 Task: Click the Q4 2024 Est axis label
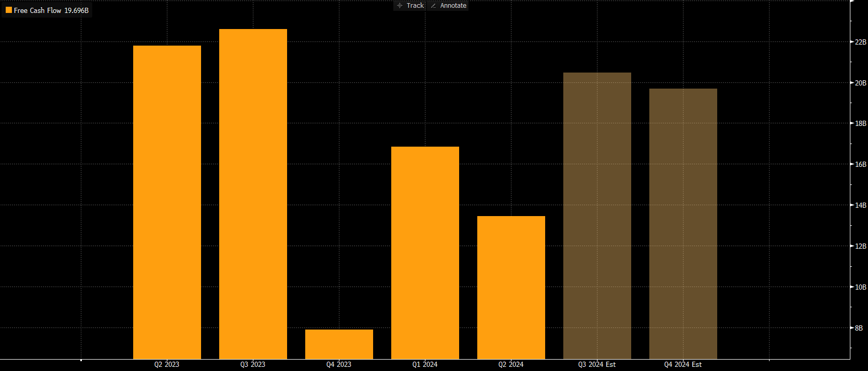[x=683, y=365]
